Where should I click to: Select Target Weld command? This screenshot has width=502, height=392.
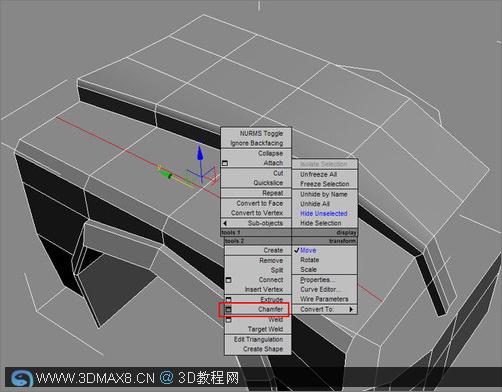click(x=265, y=329)
